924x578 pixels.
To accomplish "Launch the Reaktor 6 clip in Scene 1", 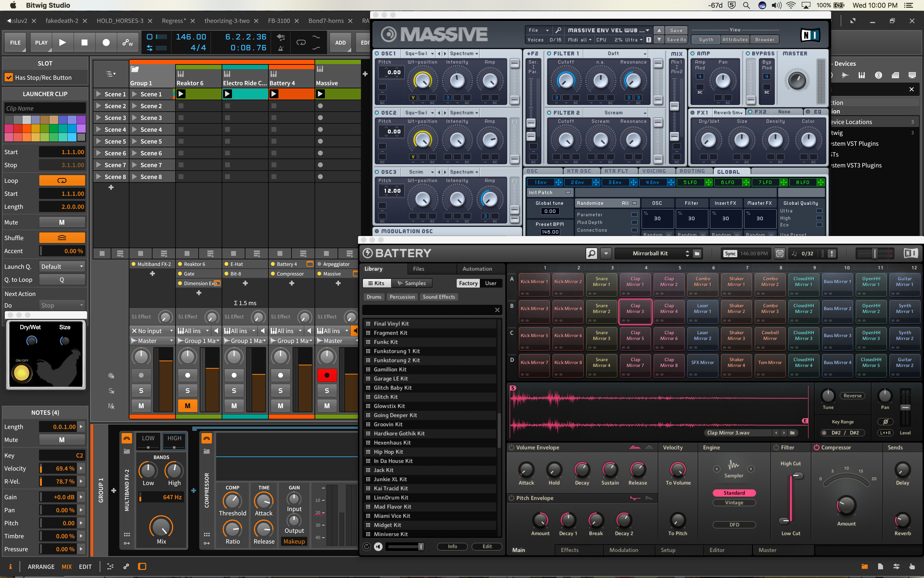I will 181,94.
